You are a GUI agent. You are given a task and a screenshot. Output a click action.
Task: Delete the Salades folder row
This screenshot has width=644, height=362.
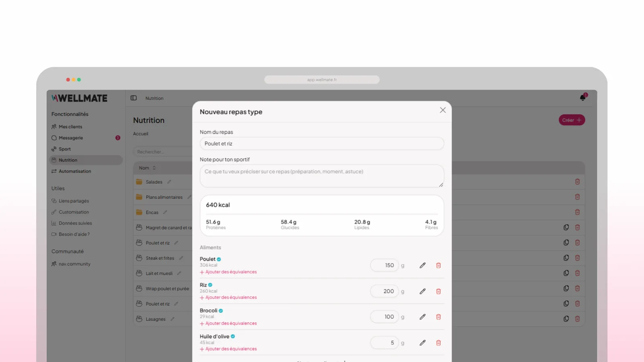578,182
